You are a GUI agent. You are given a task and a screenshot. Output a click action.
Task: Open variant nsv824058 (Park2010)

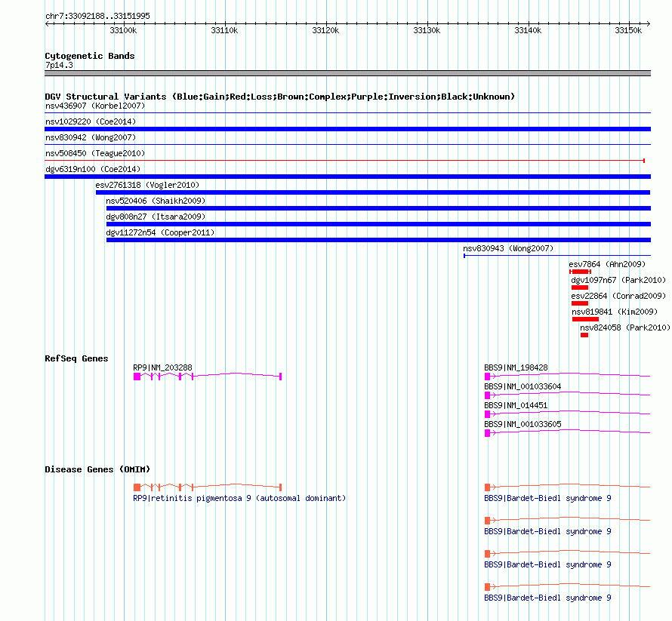[625, 327]
